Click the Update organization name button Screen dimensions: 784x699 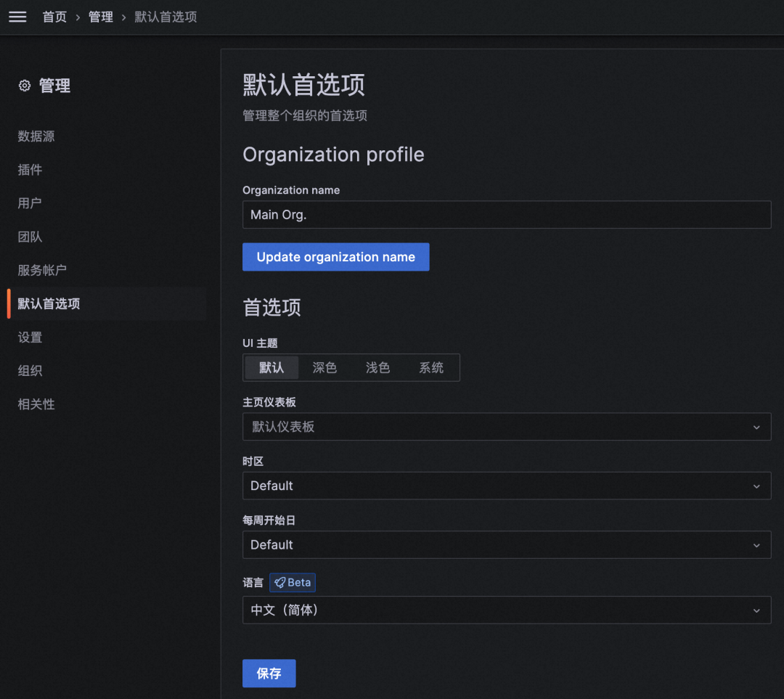click(335, 256)
